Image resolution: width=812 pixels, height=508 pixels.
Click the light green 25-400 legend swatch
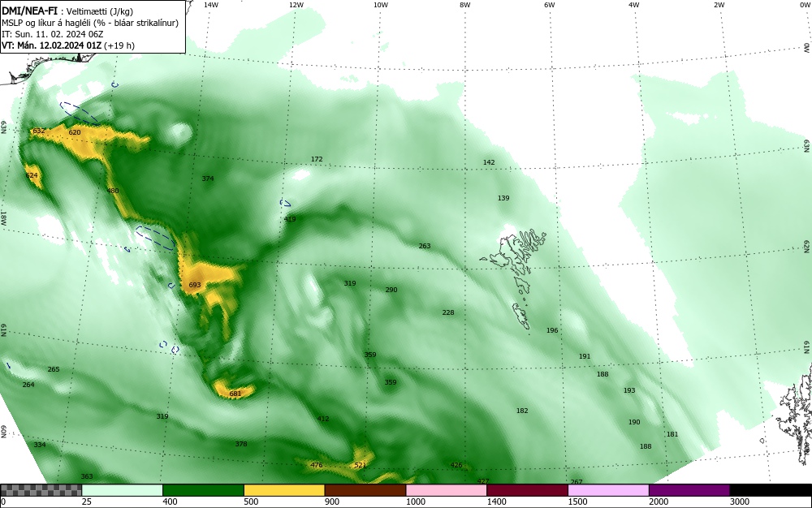click(x=123, y=490)
